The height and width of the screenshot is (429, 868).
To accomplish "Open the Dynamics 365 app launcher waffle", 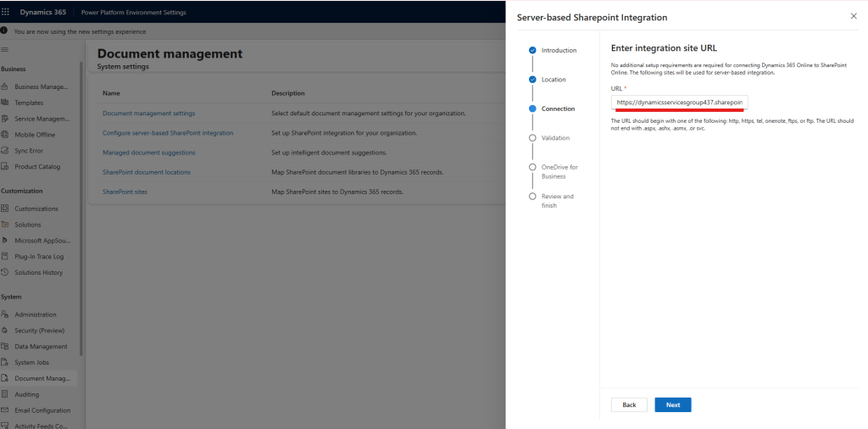I will pyautogui.click(x=6, y=12).
